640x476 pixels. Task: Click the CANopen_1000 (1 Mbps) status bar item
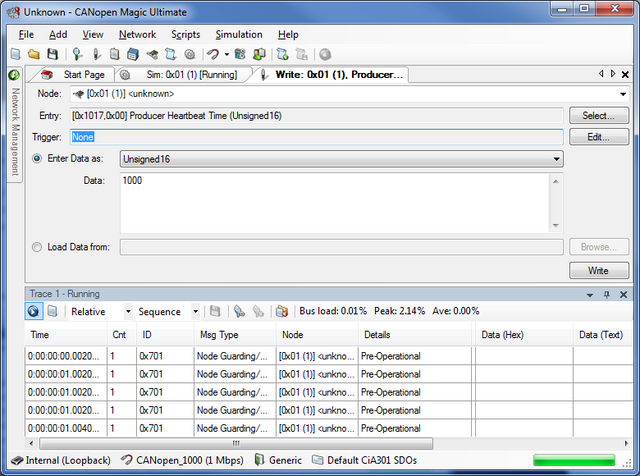182,460
